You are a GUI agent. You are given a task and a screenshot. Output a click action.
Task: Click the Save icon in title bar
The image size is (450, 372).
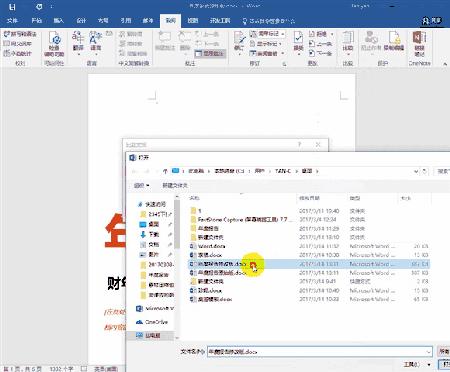12,7
